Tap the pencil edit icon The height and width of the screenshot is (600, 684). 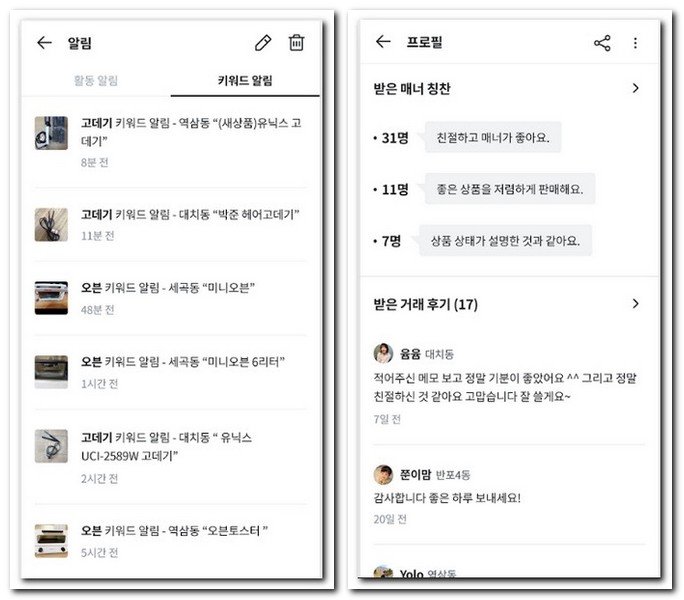click(x=263, y=43)
